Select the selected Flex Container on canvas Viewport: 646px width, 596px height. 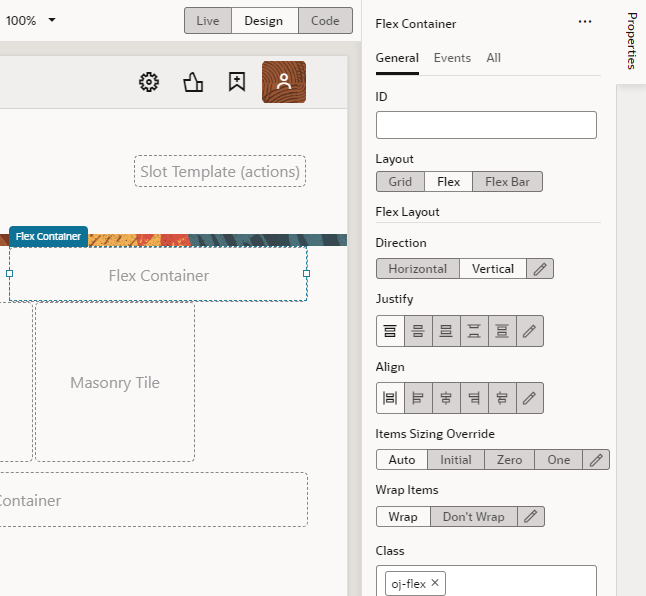click(x=159, y=275)
